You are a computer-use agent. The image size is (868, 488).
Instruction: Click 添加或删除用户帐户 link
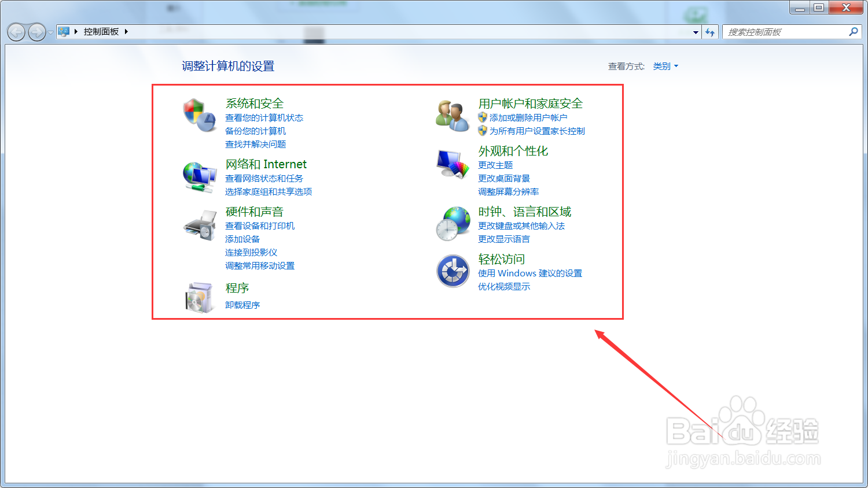(x=528, y=118)
